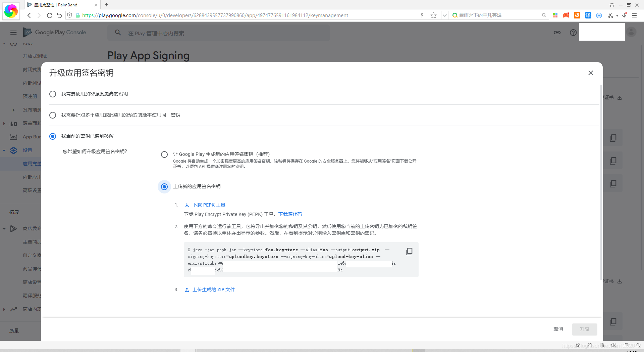Image resolution: width=644 pixels, height=352 pixels.
Task: Click the 商店发布 play icon
Action: 13,229
